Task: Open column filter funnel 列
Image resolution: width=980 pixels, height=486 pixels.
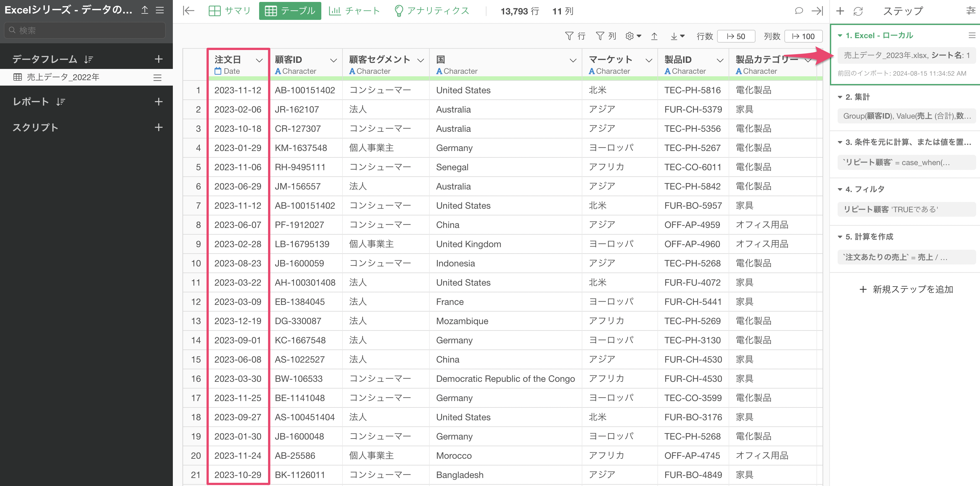Action: point(606,36)
